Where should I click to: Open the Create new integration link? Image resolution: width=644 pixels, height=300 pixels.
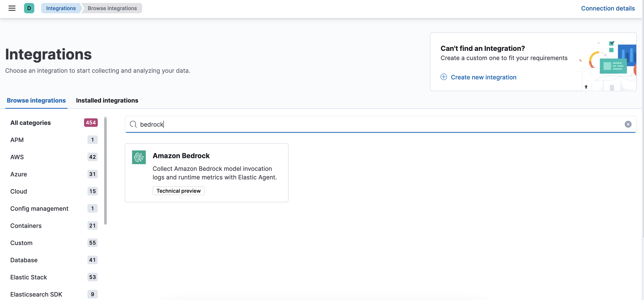click(483, 77)
